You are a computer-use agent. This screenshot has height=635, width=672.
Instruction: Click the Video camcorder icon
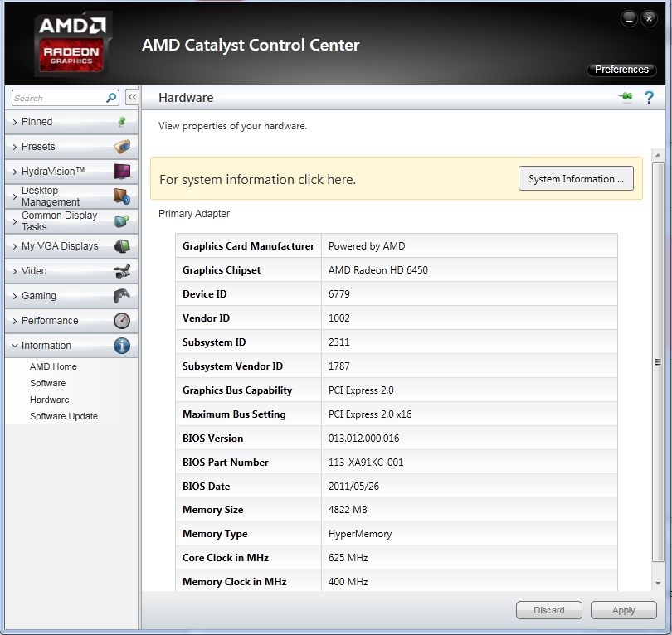[x=122, y=270]
